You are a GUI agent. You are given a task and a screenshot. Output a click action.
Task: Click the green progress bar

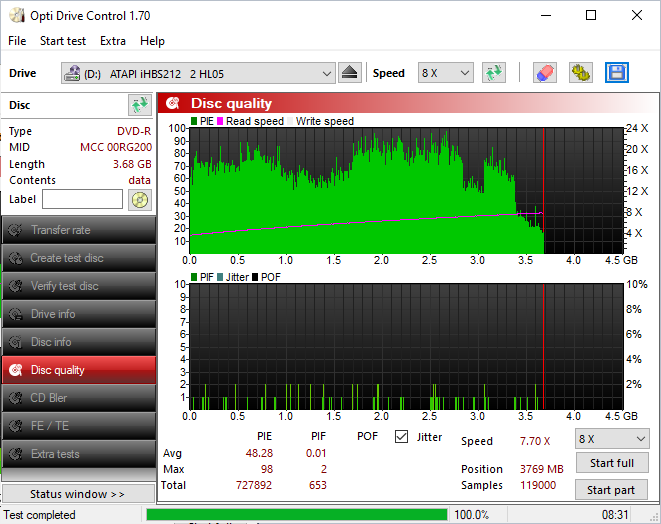(296, 515)
